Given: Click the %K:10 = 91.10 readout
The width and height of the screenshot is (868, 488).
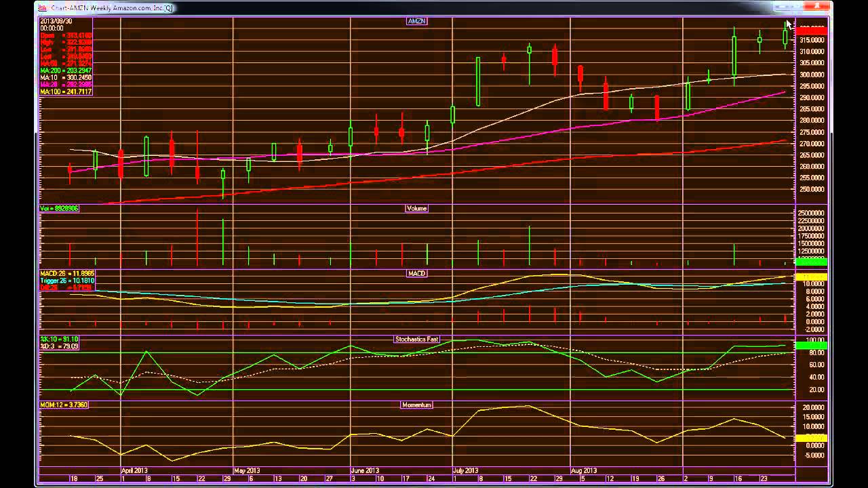Looking at the screenshot, I should pyautogui.click(x=60, y=339).
